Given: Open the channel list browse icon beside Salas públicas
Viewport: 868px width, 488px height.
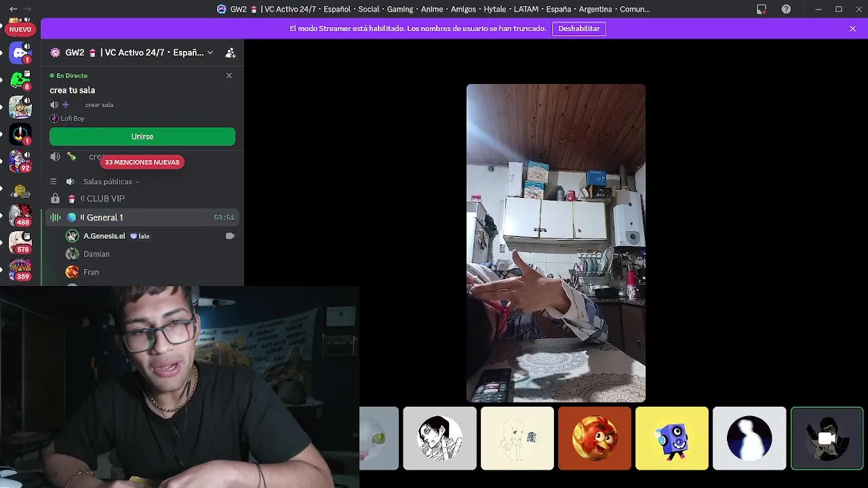Looking at the screenshot, I should pos(54,182).
